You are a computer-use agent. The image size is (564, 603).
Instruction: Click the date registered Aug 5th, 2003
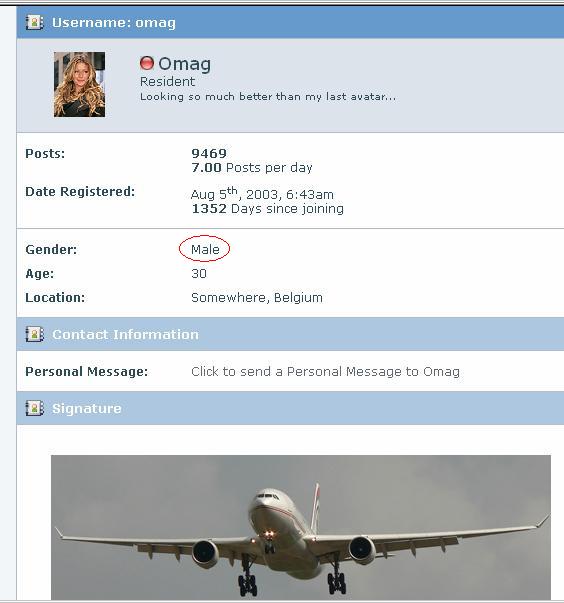click(262, 193)
